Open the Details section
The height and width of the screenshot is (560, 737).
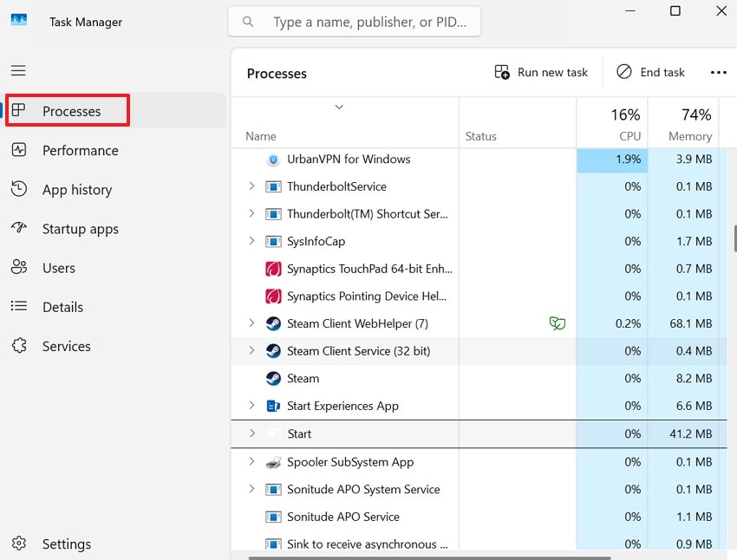point(62,306)
